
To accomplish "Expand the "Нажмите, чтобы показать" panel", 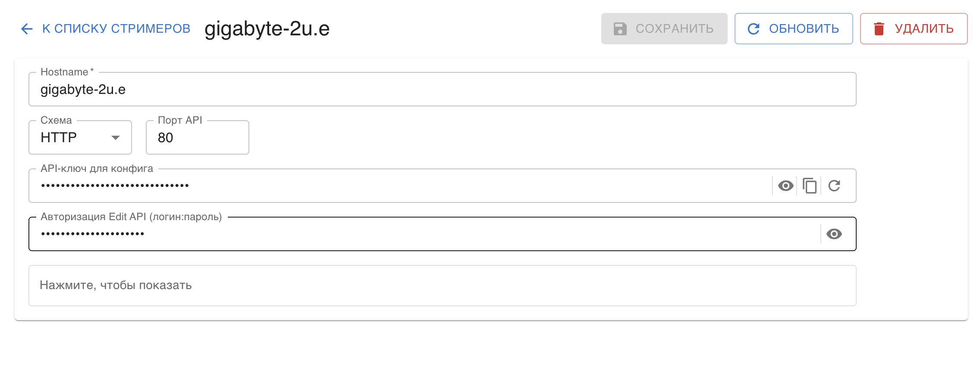I will [x=442, y=285].
